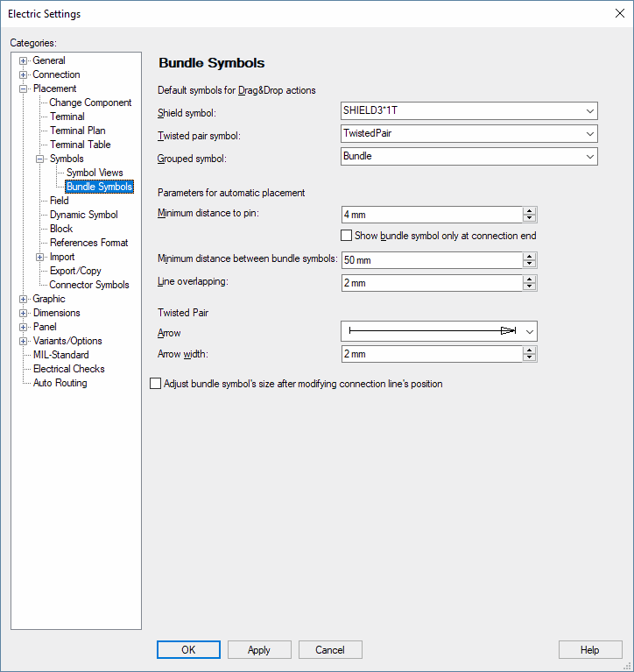This screenshot has width=634, height=672.
Task: Increase Minimum distance to pin value
Action: [x=530, y=211]
